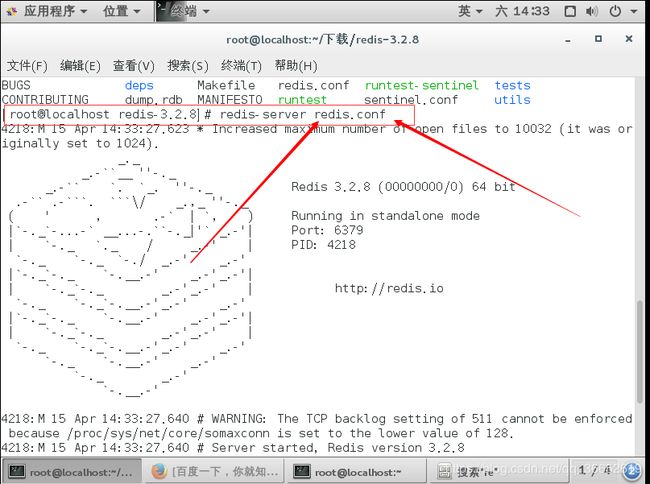Screen dimensions: 650x484
Task: Open the 英 input method dropdown
Action: tap(470, 11)
